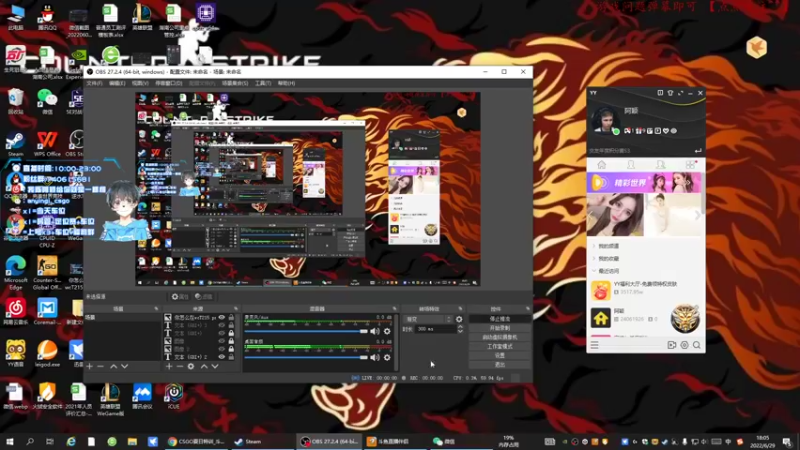Open the Steam desktop shortcut
This screenshot has width=800, height=450.
(15, 144)
